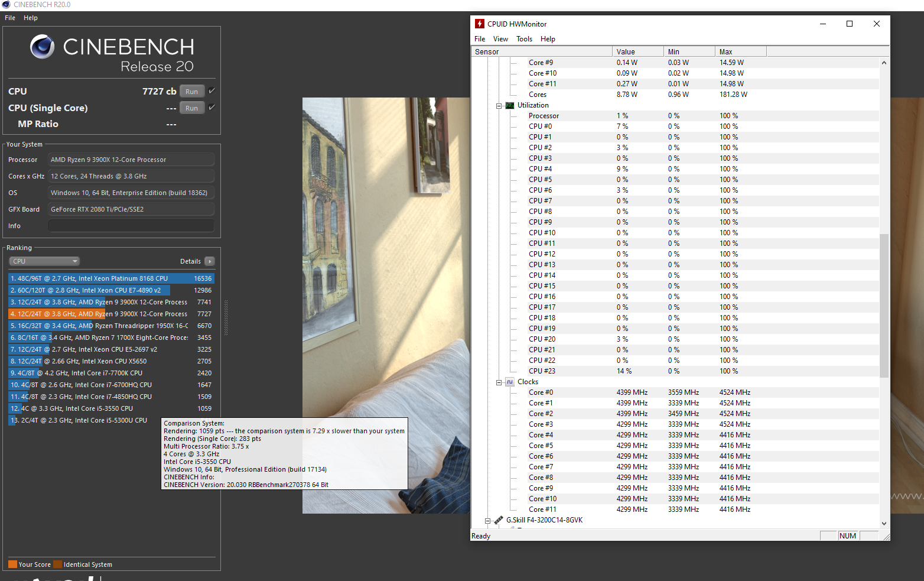Click the Value column header
This screenshot has height=581, width=924.
[637, 51]
